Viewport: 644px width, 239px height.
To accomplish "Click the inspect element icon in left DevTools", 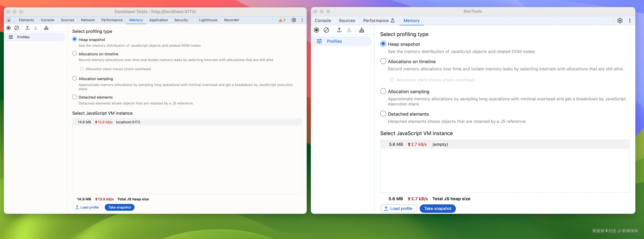I will 8,20.
